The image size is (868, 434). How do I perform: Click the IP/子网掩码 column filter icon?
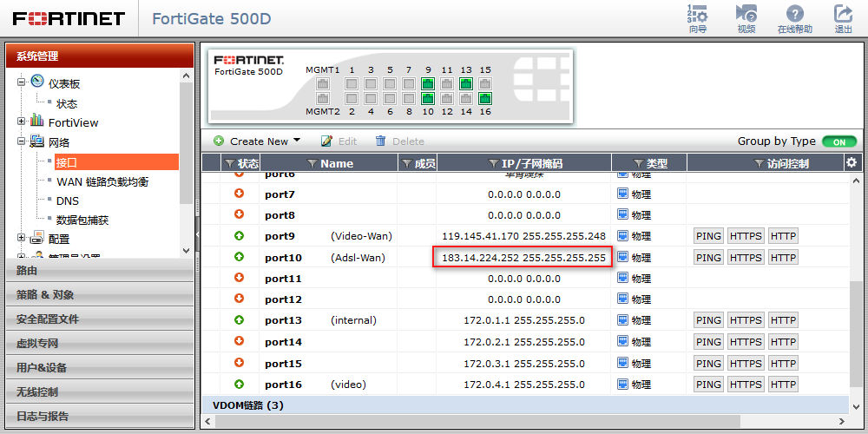493,163
